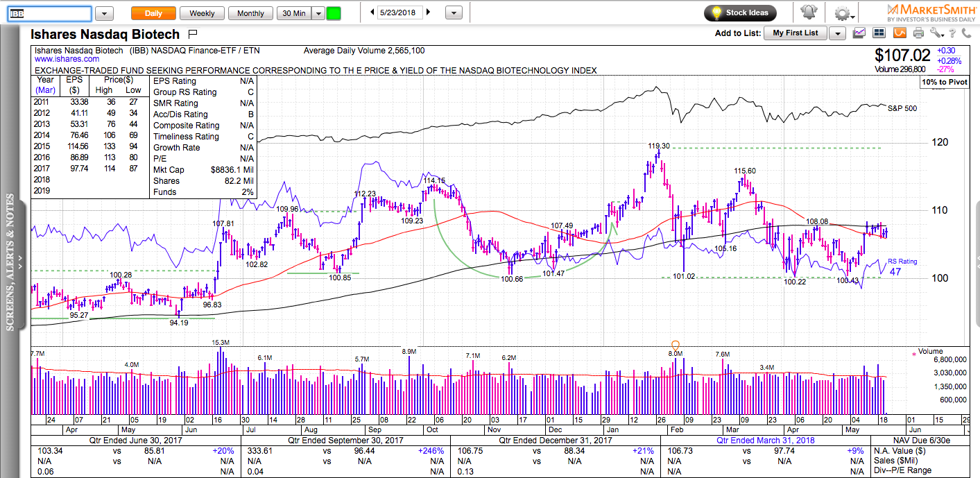Click the chart view icon
This screenshot has height=478, width=980.
[859, 33]
